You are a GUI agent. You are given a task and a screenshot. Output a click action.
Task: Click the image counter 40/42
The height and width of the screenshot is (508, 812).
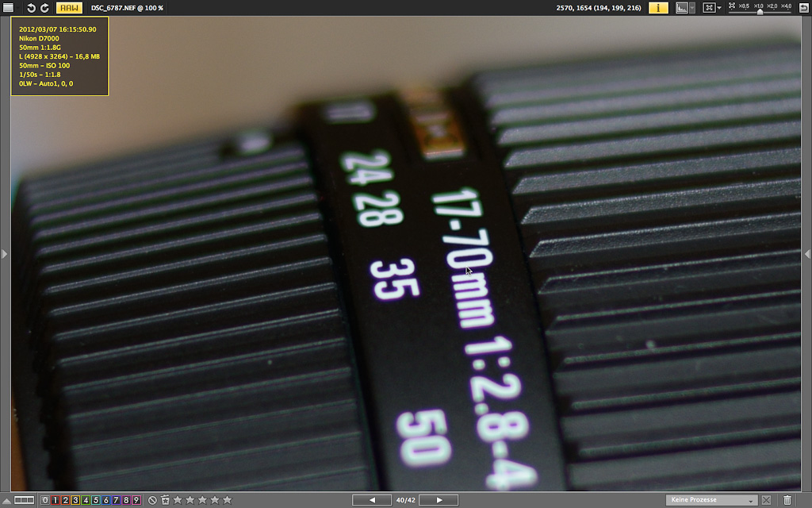(405, 500)
